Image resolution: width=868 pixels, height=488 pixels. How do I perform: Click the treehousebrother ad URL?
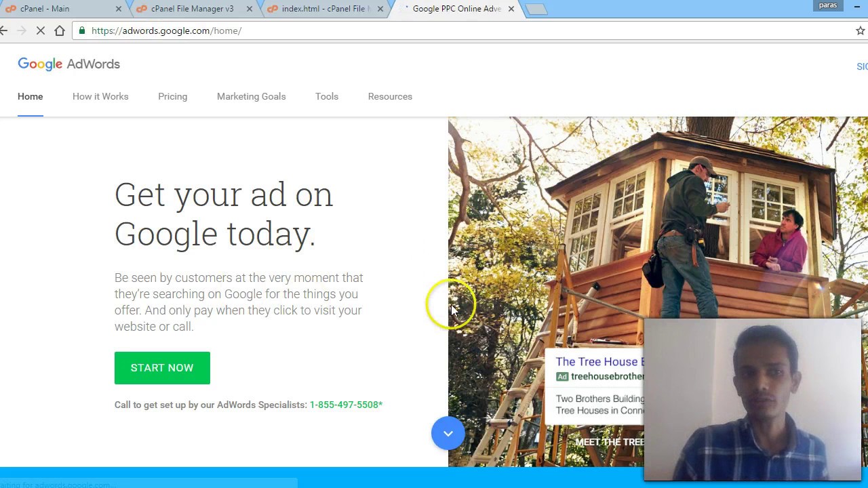(607, 377)
